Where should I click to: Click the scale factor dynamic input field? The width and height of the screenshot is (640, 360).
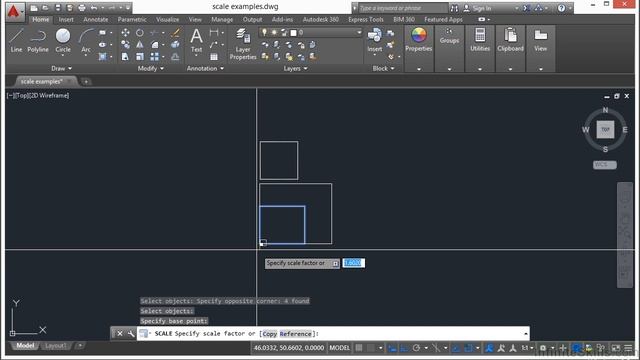pyautogui.click(x=353, y=263)
